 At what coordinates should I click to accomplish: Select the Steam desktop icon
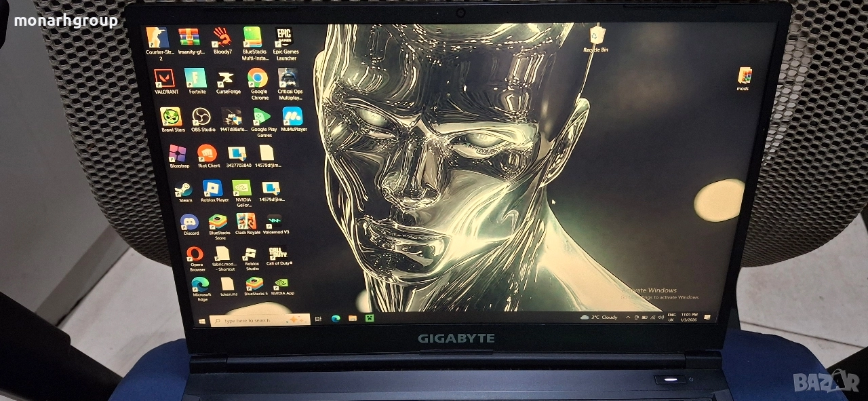click(x=183, y=189)
